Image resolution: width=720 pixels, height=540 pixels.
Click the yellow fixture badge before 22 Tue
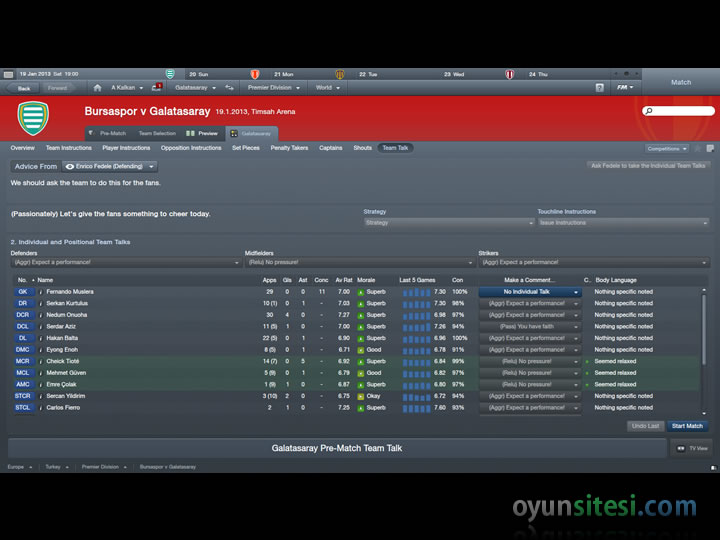coord(340,74)
